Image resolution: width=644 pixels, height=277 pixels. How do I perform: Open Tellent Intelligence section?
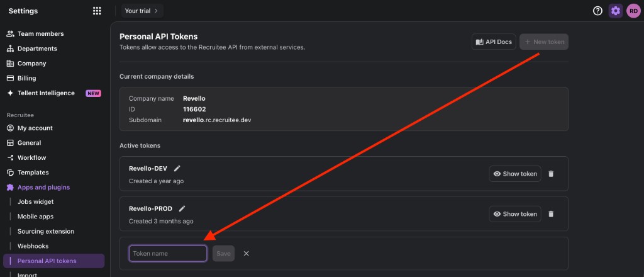point(46,93)
